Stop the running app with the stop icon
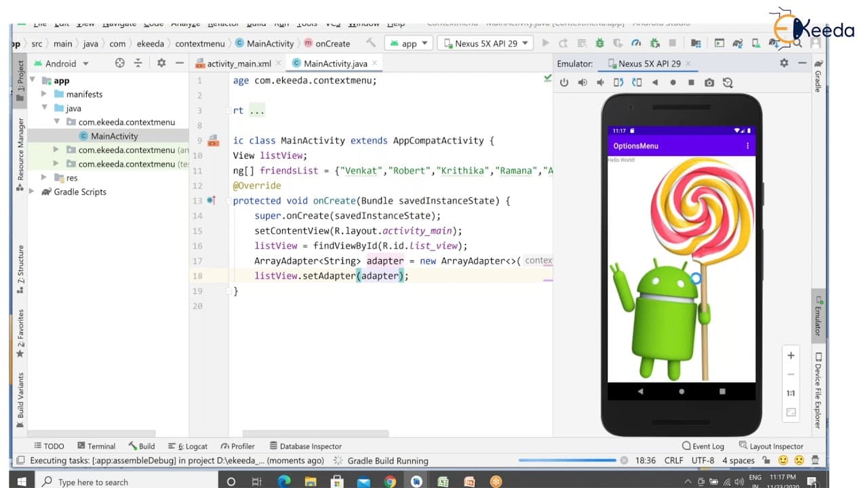 [x=671, y=43]
